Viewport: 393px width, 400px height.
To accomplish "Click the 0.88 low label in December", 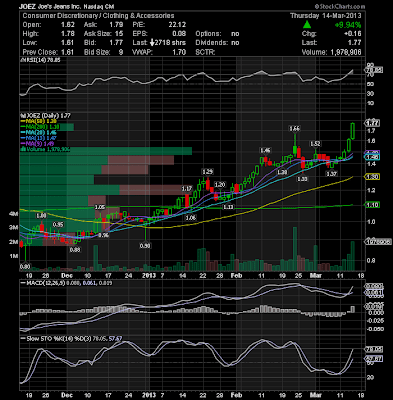I will click(x=75, y=249).
